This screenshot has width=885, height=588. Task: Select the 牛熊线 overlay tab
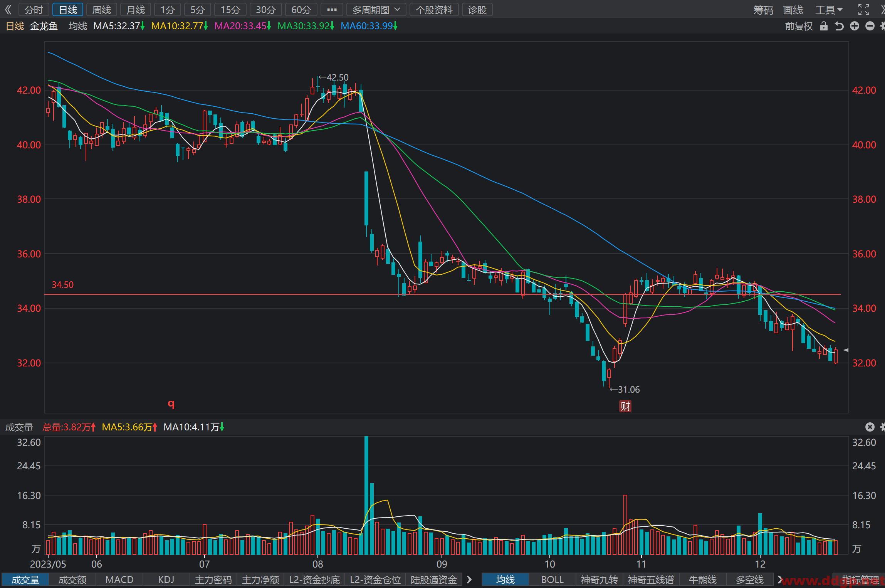(x=703, y=580)
